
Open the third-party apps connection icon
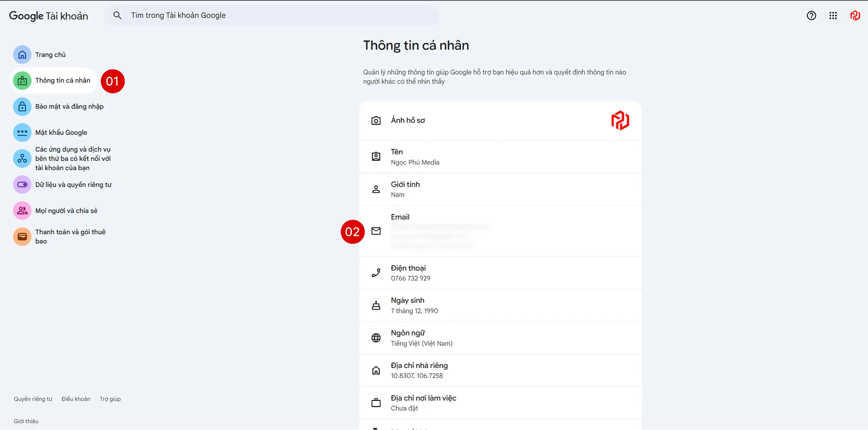click(22, 158)
